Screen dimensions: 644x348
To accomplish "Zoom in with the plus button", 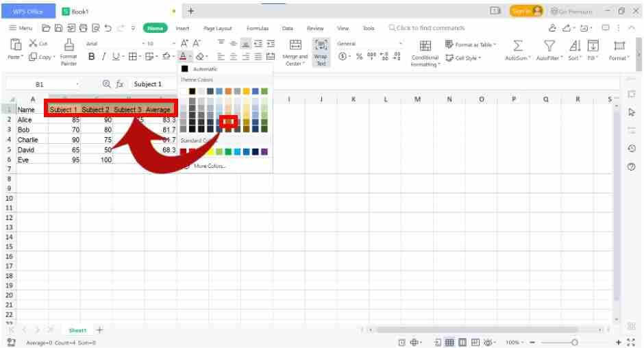I will [x=619, y=343].
